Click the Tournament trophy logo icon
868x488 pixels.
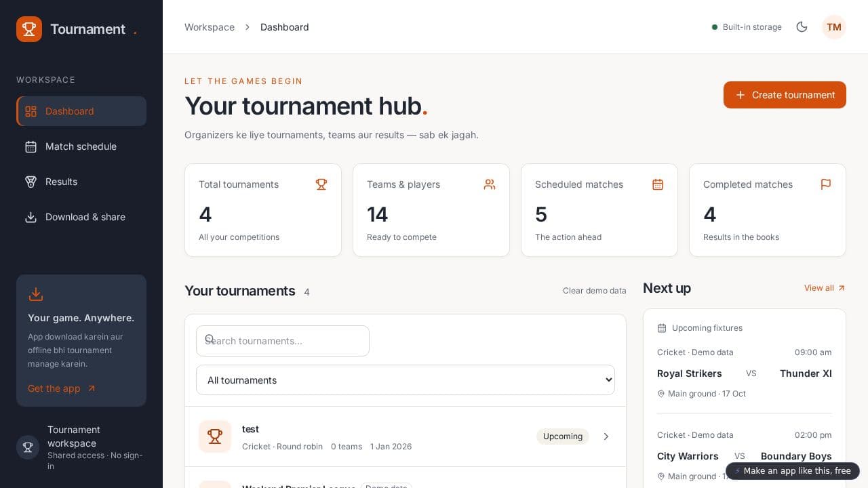click(x=29, y=29)
